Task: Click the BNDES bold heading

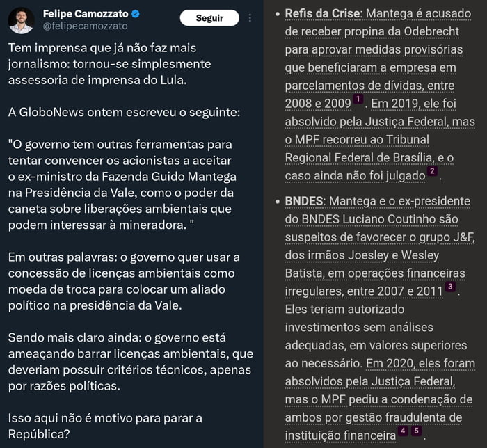Action: [304, 201]
